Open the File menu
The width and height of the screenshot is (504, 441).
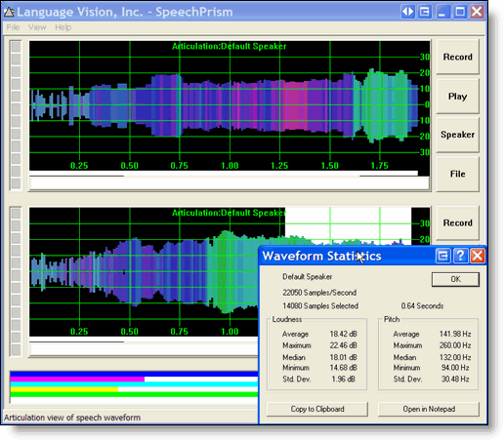[x=13, y=27]
